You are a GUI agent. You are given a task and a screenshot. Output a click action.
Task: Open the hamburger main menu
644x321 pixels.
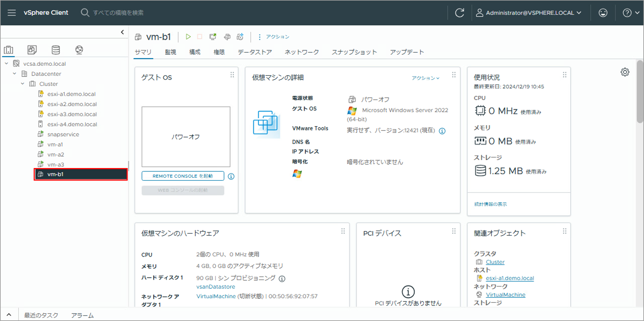click(x=11, y=13)
